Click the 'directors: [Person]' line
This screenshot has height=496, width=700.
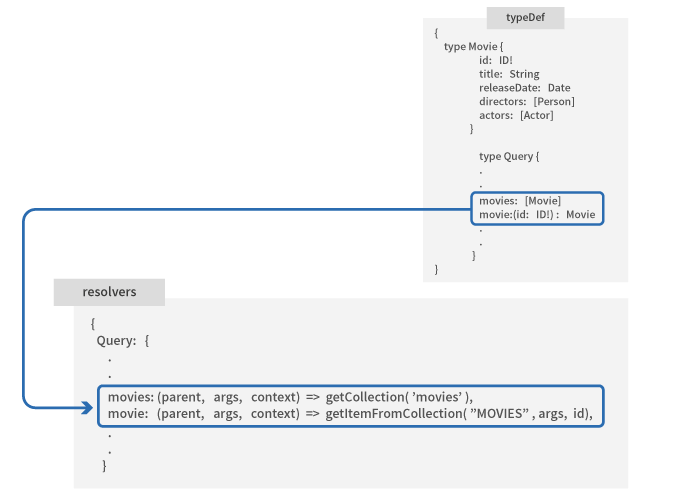click(527, 102)
